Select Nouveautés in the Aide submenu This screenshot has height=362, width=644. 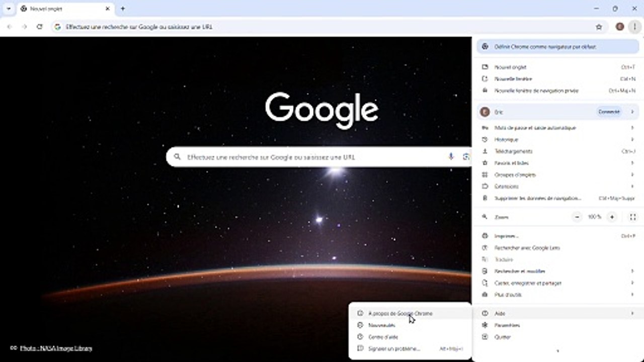[x=410, y=325]
